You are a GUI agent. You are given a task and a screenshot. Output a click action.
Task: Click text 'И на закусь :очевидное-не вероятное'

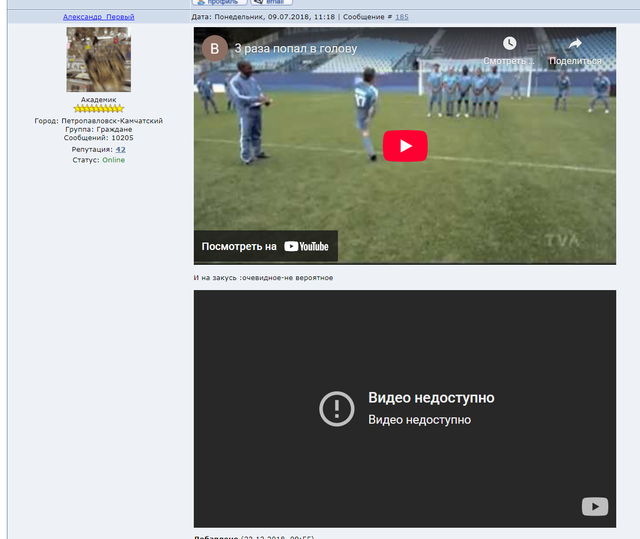[x=263, y=277]
